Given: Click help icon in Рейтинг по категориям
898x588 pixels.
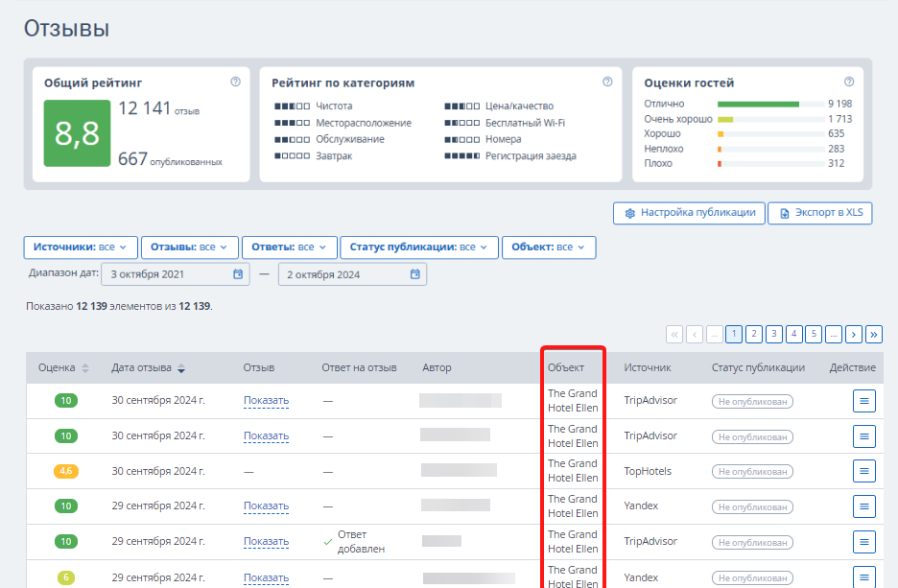Looking at the screenshot, I should tap(607, 82).
